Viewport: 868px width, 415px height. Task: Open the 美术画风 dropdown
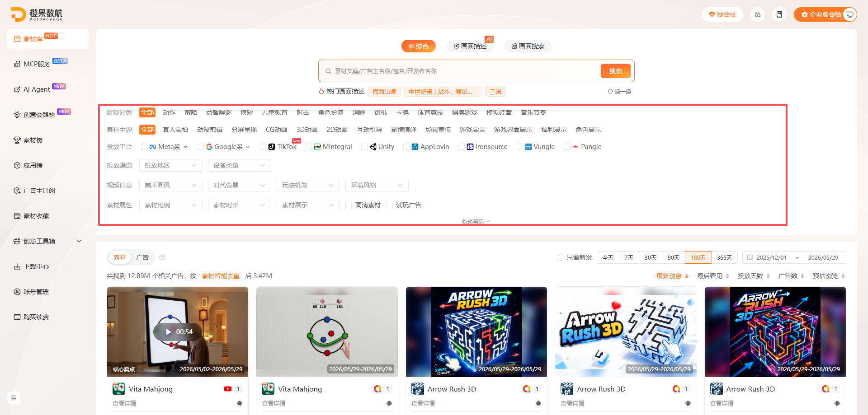171,185
